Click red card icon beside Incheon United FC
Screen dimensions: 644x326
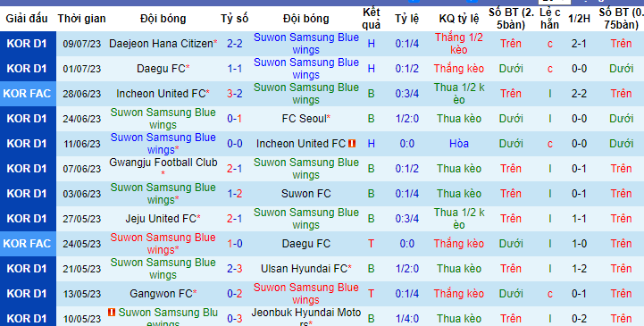pyautogui.click(x=352, y=144)
